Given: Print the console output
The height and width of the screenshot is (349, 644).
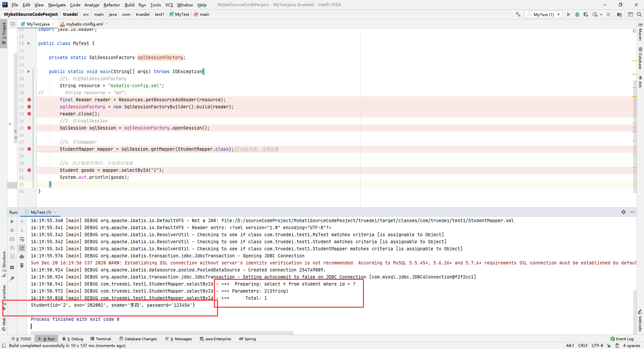Looking at the screenshot, I should [22, 257].
